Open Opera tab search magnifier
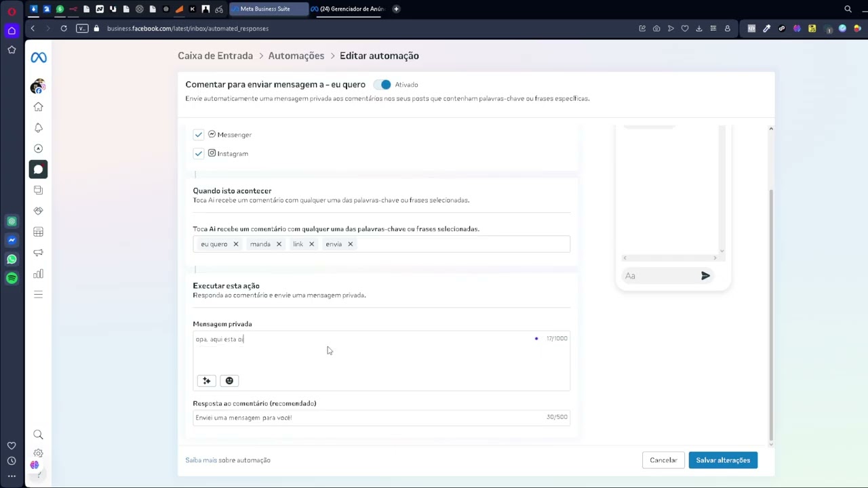 coord(848,9)
